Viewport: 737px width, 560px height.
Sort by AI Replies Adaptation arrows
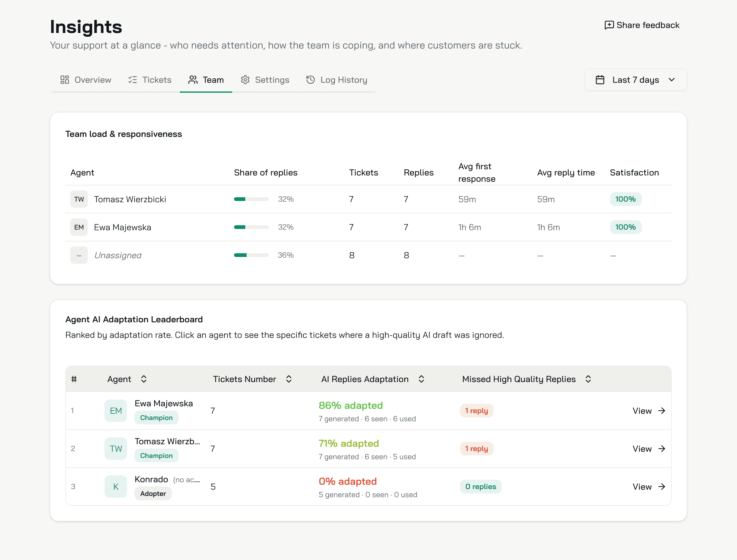click(x=421, y=379)
